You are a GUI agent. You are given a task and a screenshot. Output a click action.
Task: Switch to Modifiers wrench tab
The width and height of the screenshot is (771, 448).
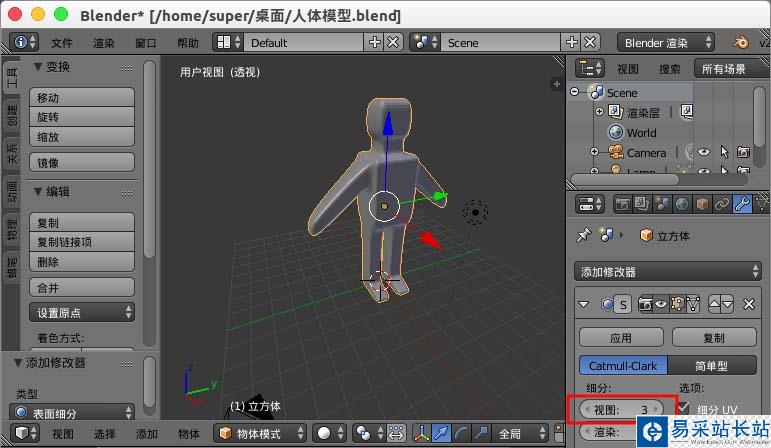[742, 204]
